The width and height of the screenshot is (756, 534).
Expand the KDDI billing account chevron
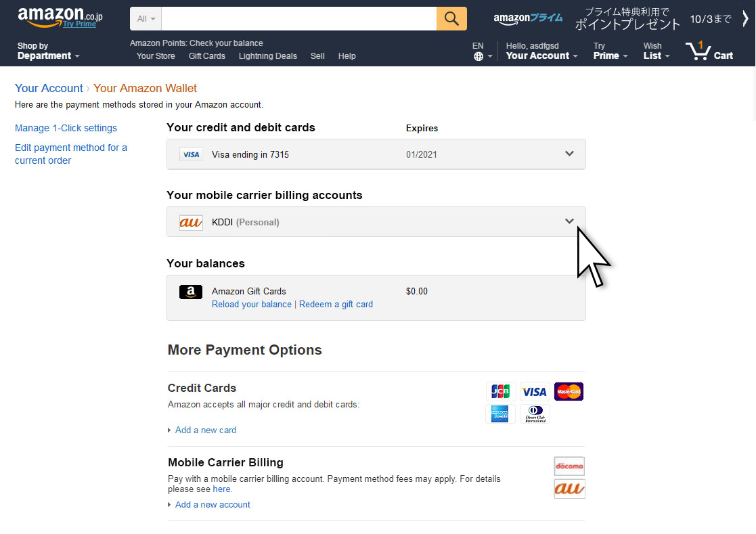tap(569, 221)
